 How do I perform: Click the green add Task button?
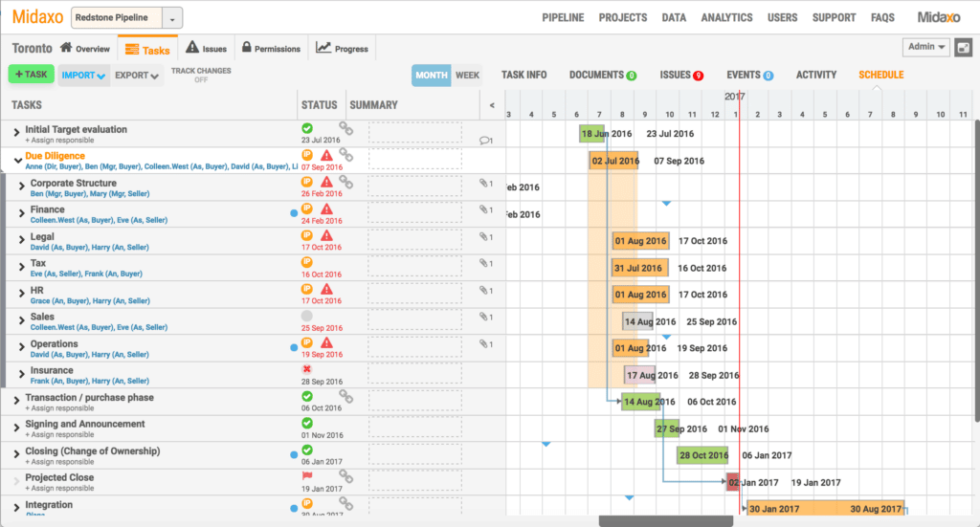pyautogui.click(x=31, y=75)
